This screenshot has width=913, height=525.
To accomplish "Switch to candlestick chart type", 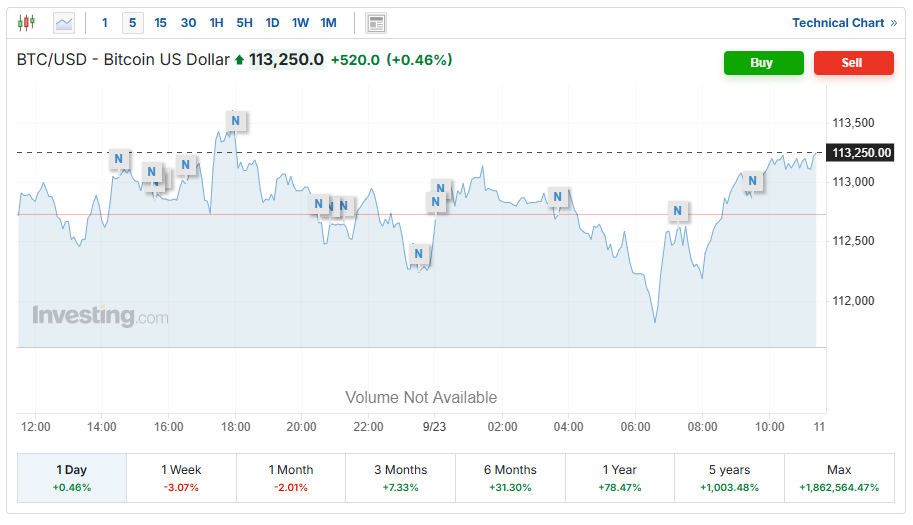I will click(x=26, y=22).
